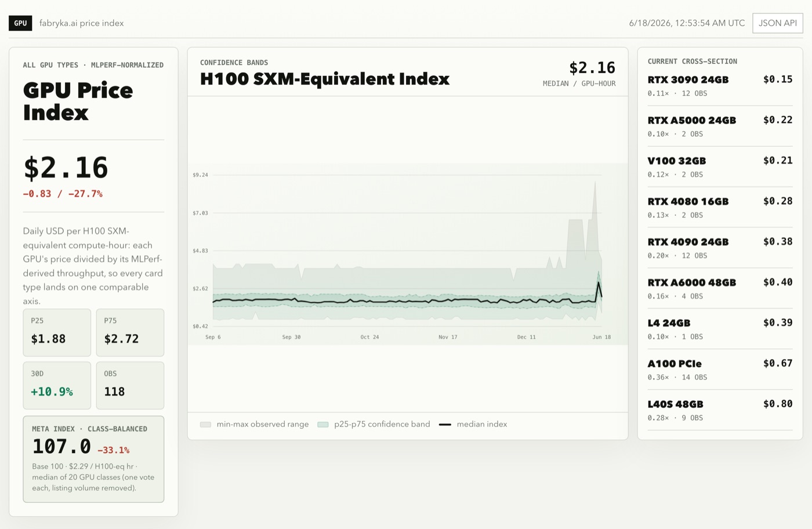Click the Dec 11 x-axis label
Viewport: 812px width, 529px height.
[x=526, y=337]
